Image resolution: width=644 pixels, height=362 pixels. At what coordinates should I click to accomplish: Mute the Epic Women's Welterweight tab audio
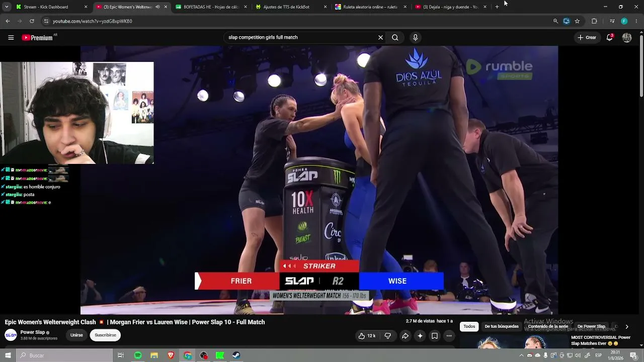[157, 7]
